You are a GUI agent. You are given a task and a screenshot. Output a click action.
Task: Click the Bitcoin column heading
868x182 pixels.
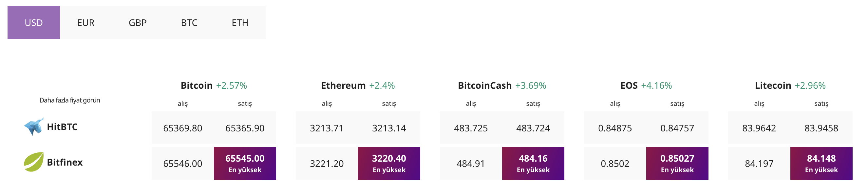click(197, 85)
